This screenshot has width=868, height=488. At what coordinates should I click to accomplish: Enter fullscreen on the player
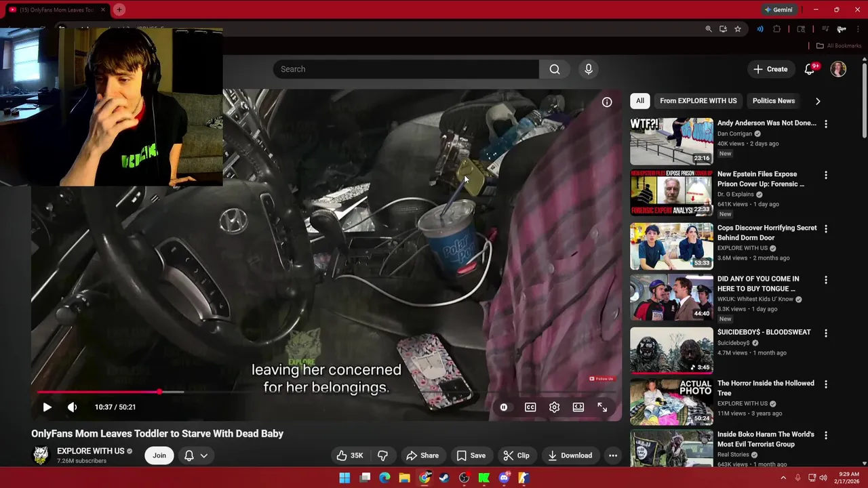click(x=602, y=407)
